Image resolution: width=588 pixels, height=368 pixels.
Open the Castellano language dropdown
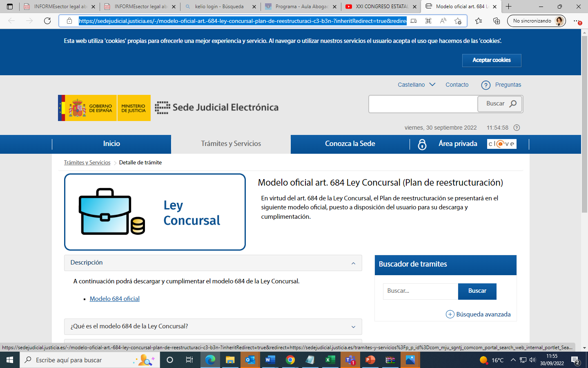click(416, 85)
